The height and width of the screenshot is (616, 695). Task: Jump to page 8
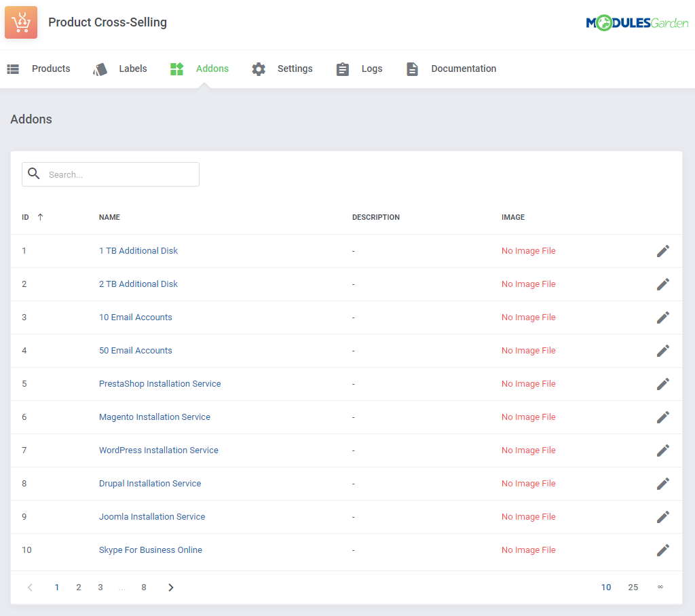(144, 588)
